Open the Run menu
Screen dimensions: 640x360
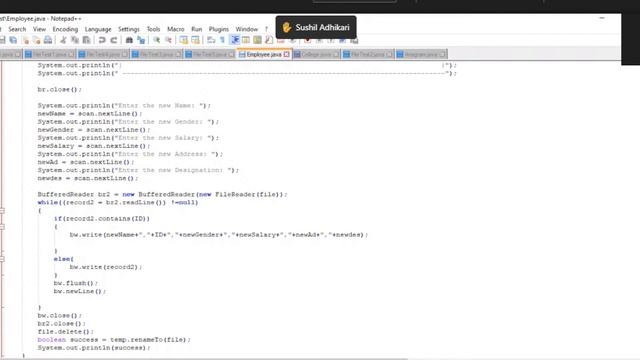point(197,29)
